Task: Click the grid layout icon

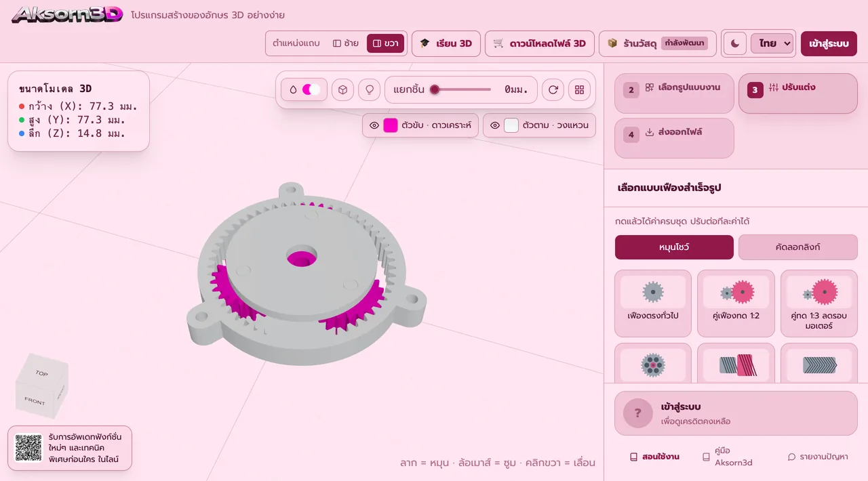Action: coord(579,89)
